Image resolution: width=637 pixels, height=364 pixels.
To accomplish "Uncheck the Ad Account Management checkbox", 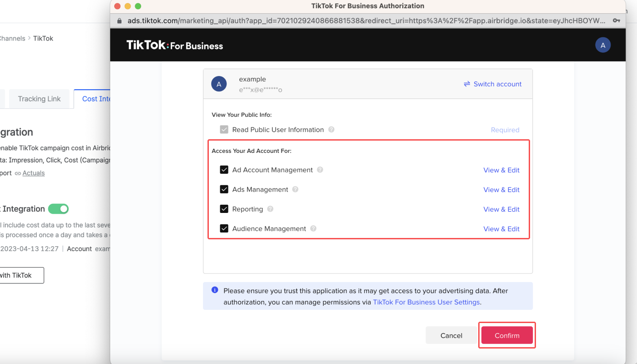I will [224, 170].
